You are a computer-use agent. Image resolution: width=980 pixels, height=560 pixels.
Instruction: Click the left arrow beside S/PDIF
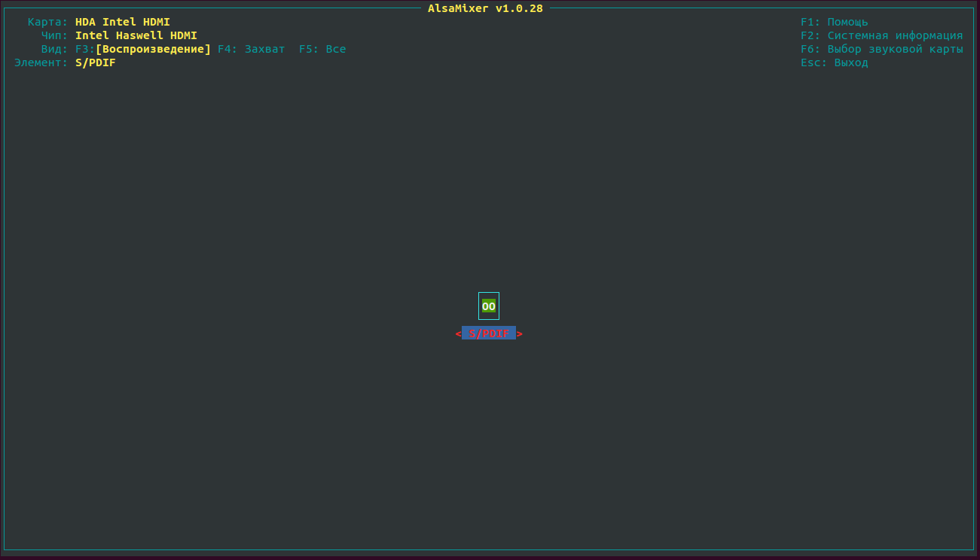(x=458, y=333)
